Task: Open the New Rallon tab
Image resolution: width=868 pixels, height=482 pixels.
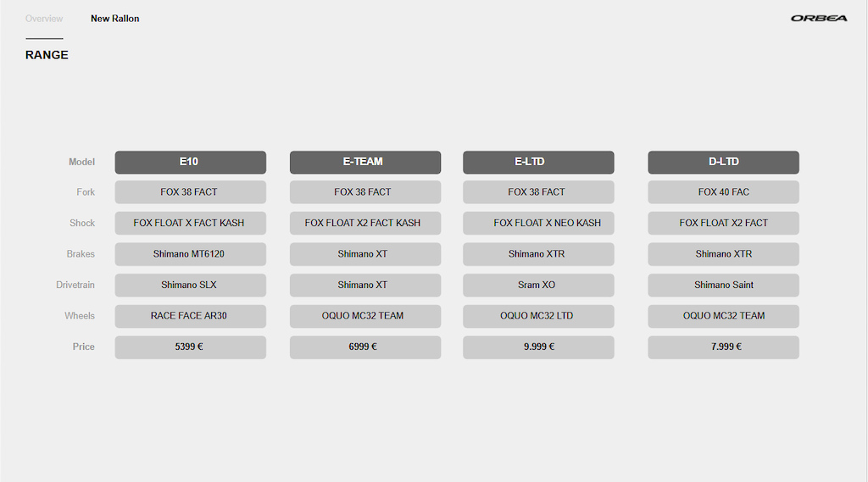Action: pyautogui.click(x=115, y=19)
